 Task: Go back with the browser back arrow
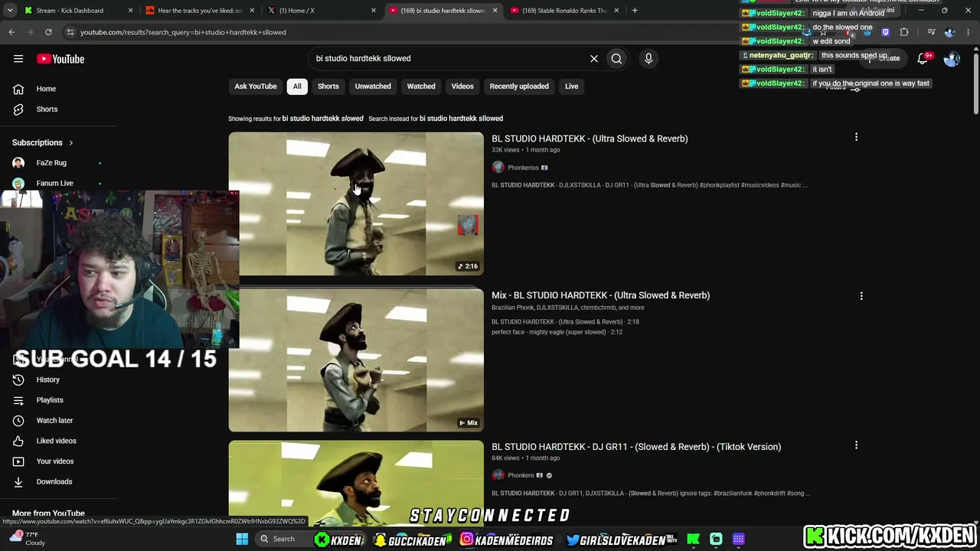tap(11, 32)
